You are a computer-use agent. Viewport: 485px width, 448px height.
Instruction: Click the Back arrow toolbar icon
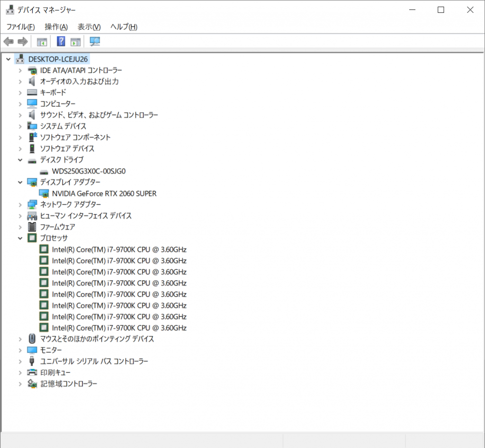pos(9,42)
